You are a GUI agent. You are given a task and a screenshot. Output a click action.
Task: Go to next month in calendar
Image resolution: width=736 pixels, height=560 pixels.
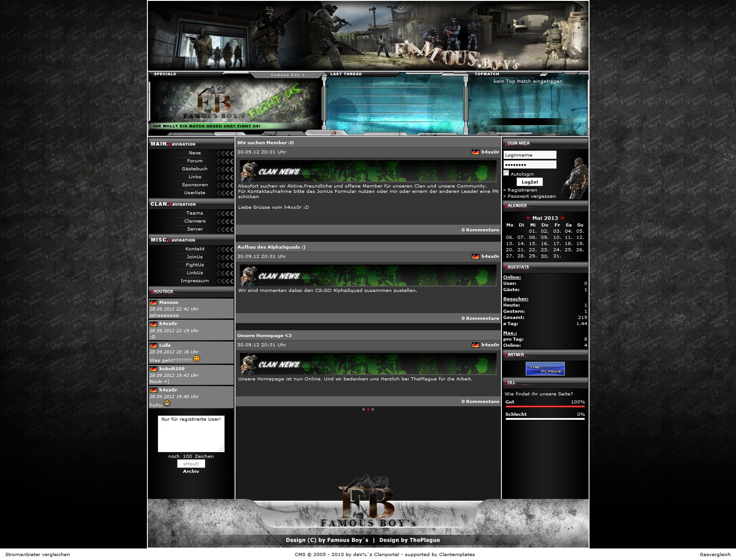(563, 218)
